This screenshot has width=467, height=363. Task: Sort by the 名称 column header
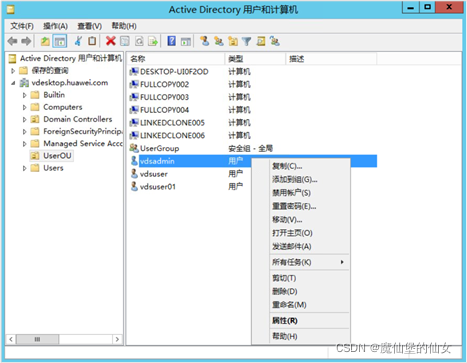tap(176, 59)
